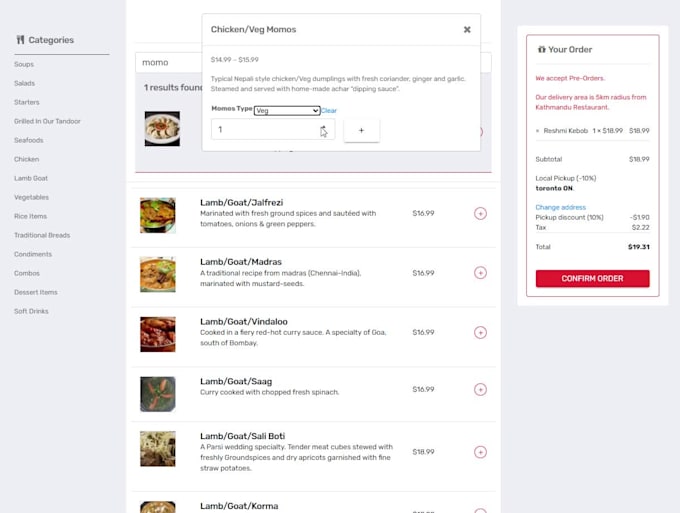The height and width of the screenshot is (513, 680).
Task: Open the Momos Type dropdown
Action: (x=287, y=111)
